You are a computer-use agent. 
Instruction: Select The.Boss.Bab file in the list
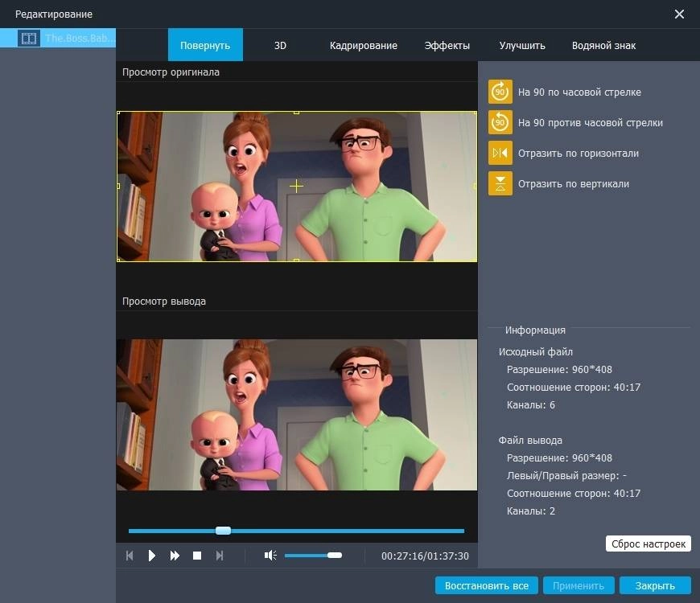(58, 39)
